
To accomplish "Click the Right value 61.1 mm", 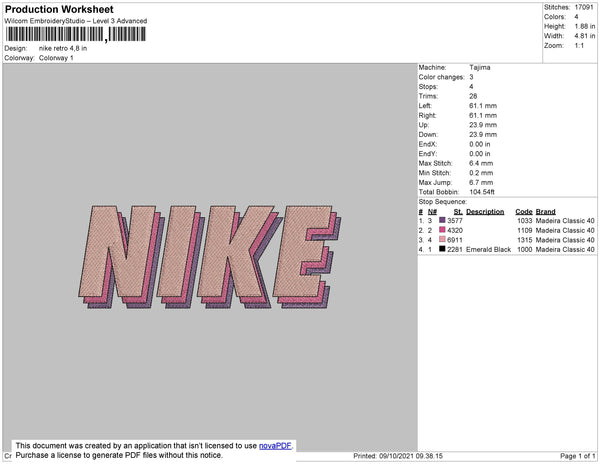I will pos(483,115).
